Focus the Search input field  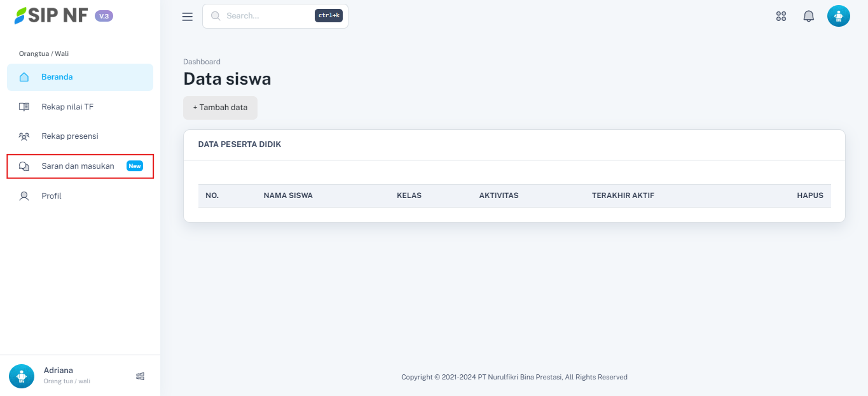click(x=267, y=16)
